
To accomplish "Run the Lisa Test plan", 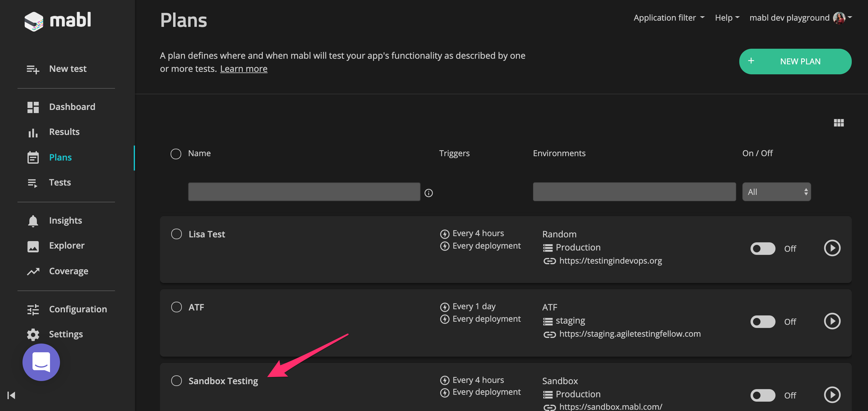I will pyautogui.click(x=832, y=248).
